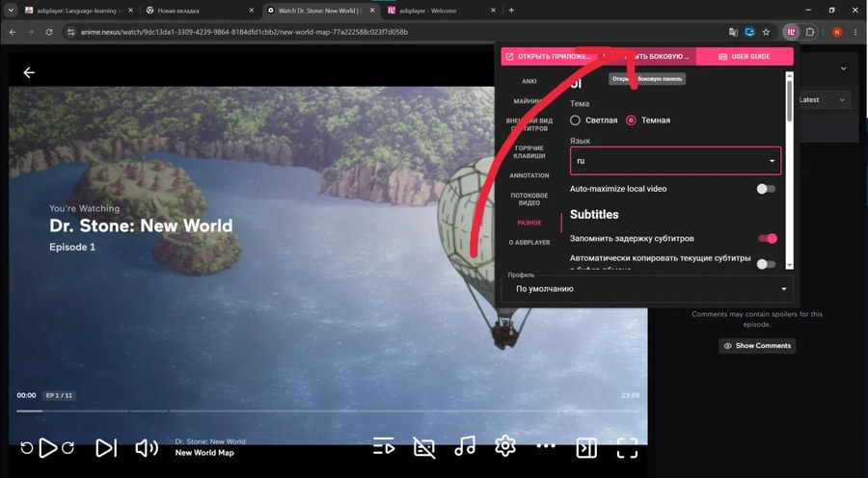
Task: Click the translate page icon in address bar
Action: pos(734,32)
